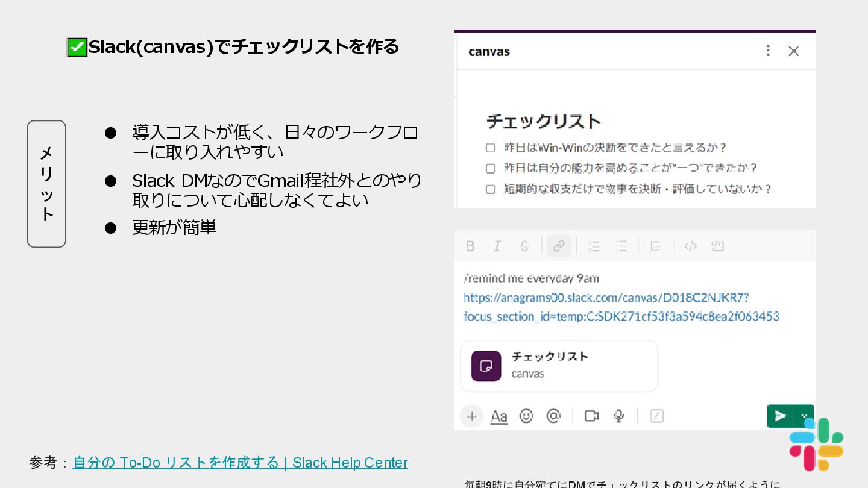Apply code block formatting

click(717, 246)
